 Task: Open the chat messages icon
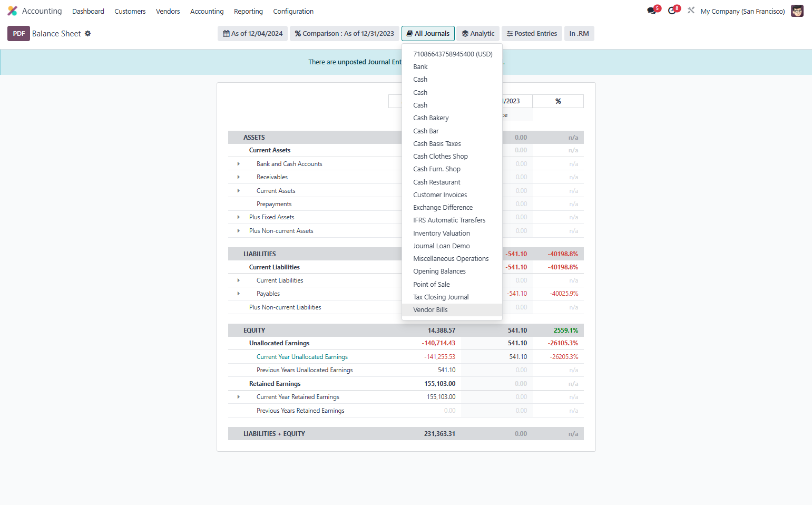(652, 11)
